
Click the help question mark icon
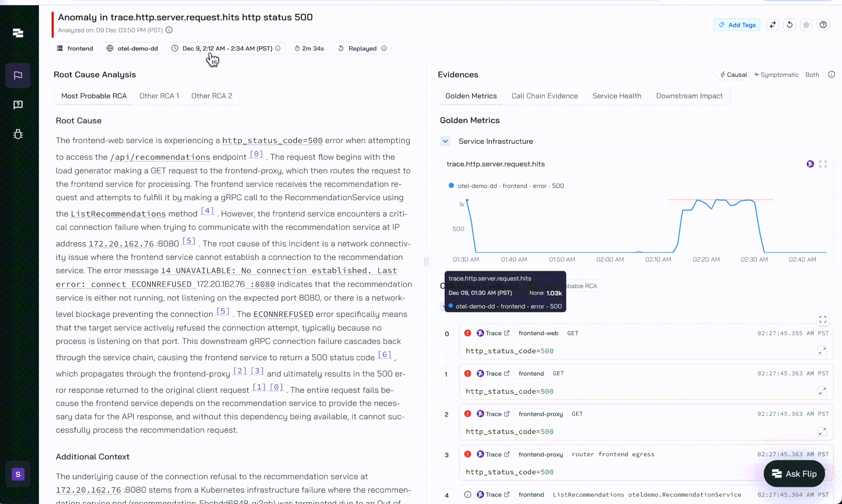(823, 25)
